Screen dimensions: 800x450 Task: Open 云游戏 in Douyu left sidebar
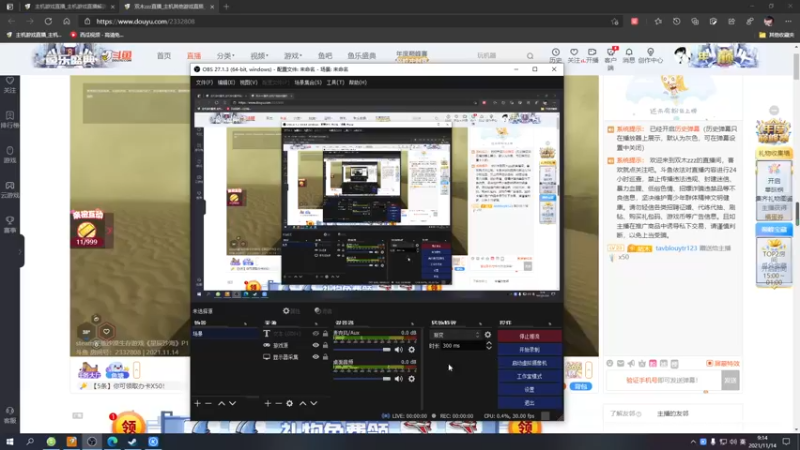(10, 190)
